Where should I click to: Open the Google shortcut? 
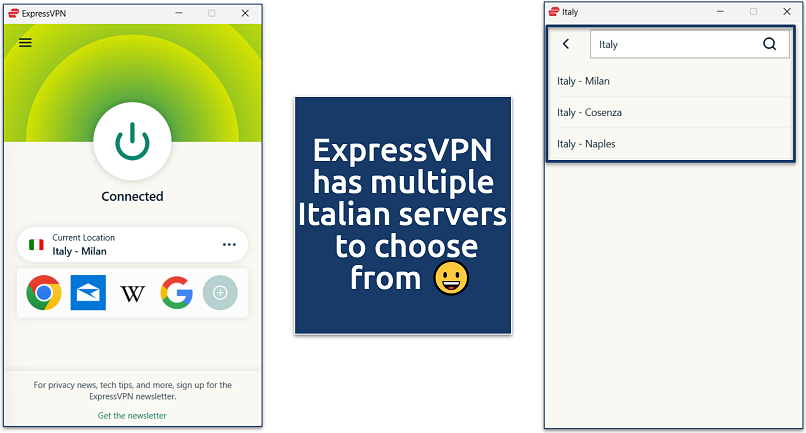coord(176,293)
